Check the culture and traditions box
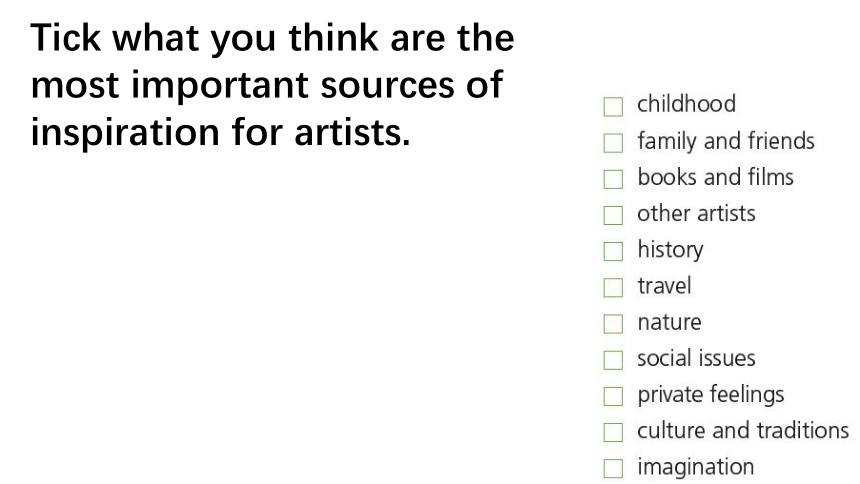The width and height of the screenshot is (860, 484). coord(613,432)
